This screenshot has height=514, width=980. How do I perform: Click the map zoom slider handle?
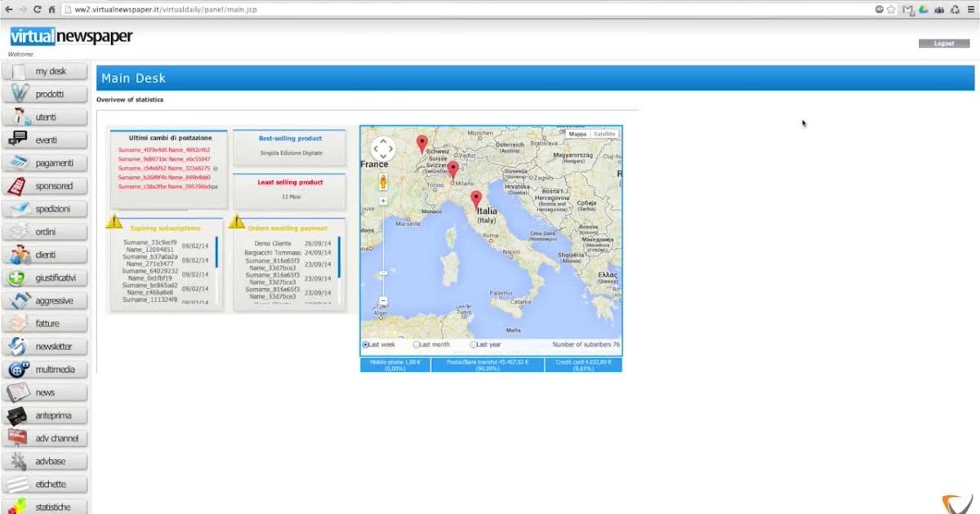383,273
